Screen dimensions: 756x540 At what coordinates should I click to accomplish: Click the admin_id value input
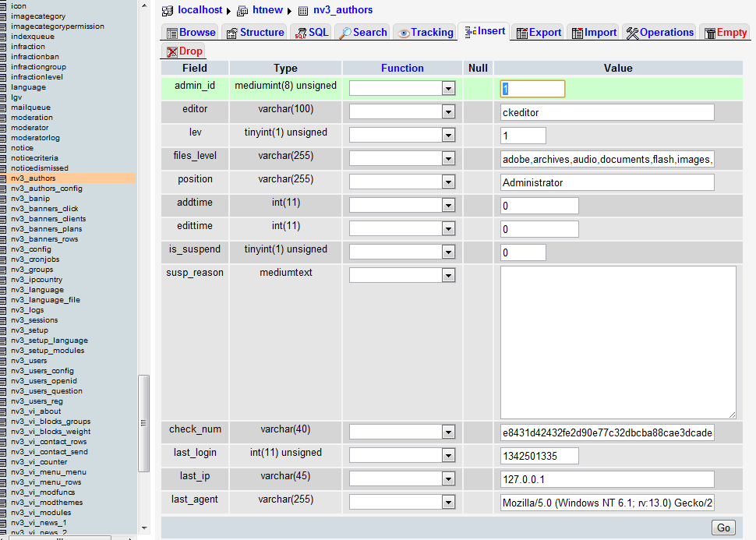[532, 89]
